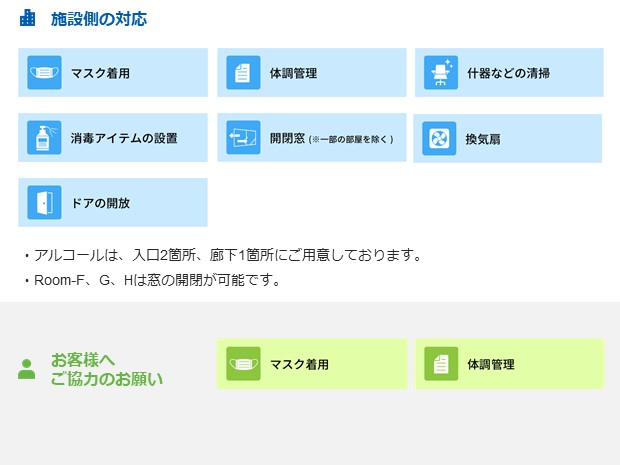Click the chair icon for 什器などの清掃
Viewport: 620px width, 465px height.
tap(440, 73)
